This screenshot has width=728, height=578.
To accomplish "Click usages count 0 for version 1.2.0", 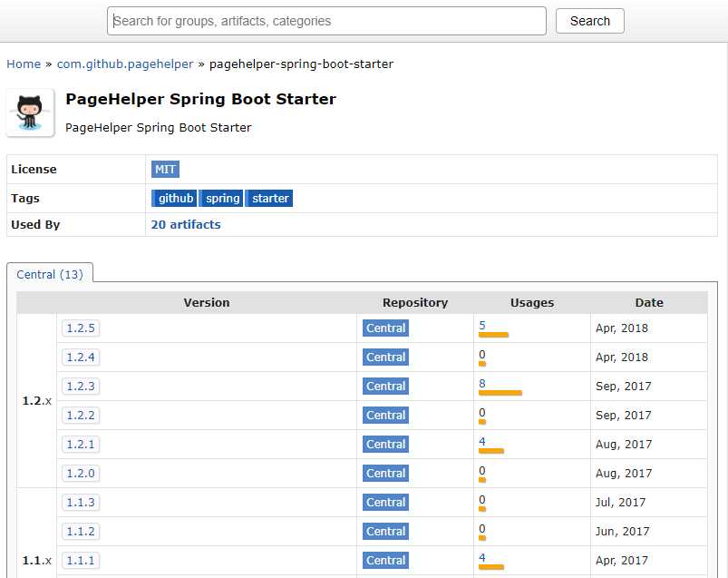I will 482,471.
